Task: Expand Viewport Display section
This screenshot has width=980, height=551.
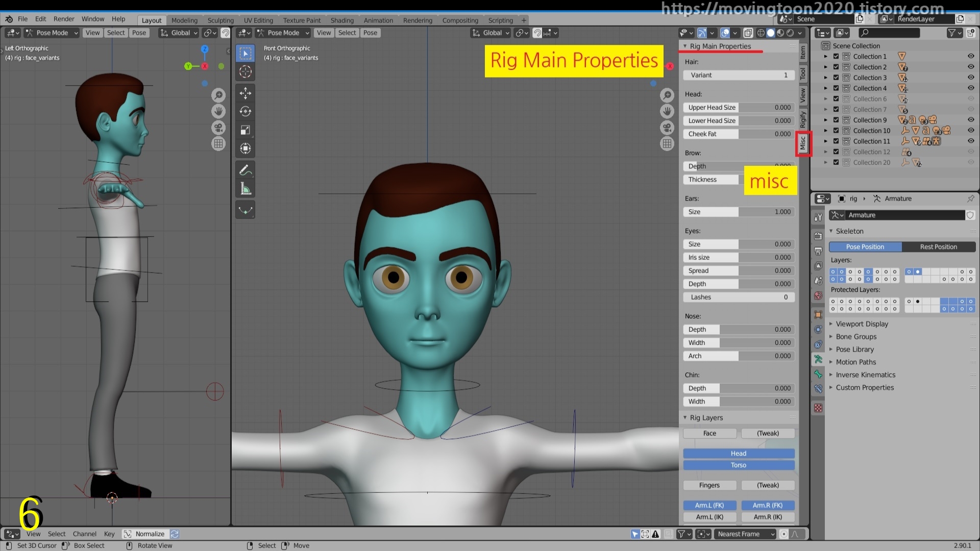Action: [862, 324]
